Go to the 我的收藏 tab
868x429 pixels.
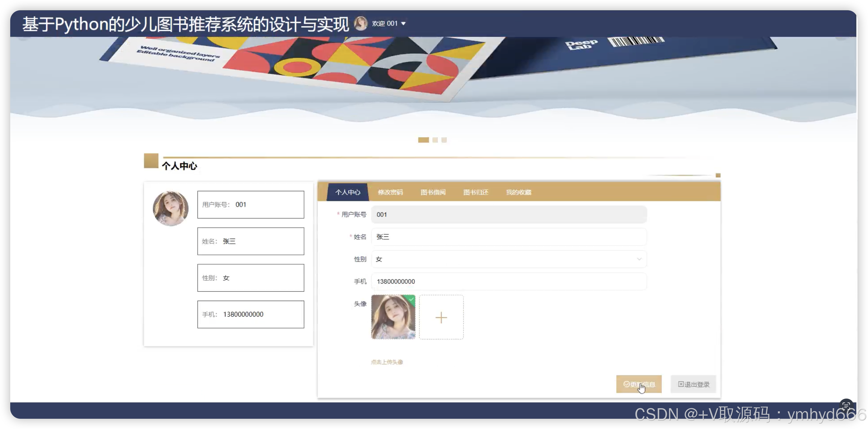point(519,192)
